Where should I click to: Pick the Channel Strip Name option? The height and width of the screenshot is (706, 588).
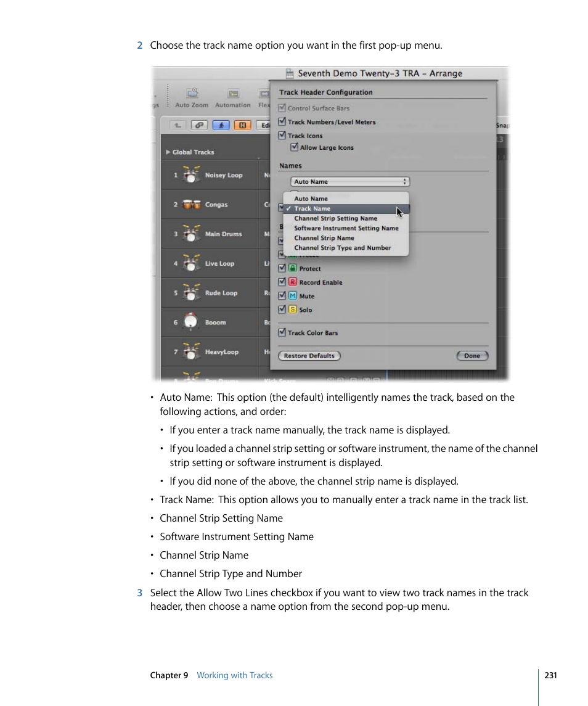346,238
